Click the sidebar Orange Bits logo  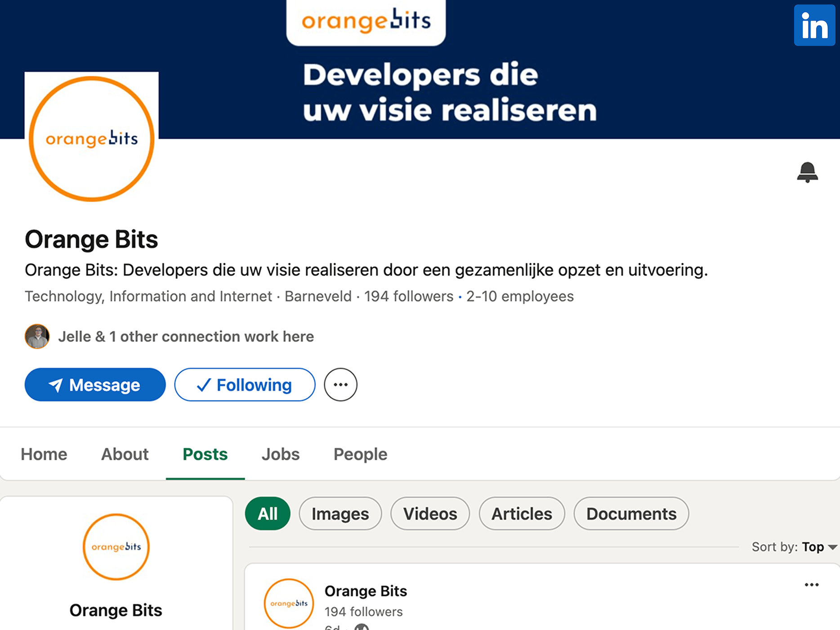click(x=116, y=547)
